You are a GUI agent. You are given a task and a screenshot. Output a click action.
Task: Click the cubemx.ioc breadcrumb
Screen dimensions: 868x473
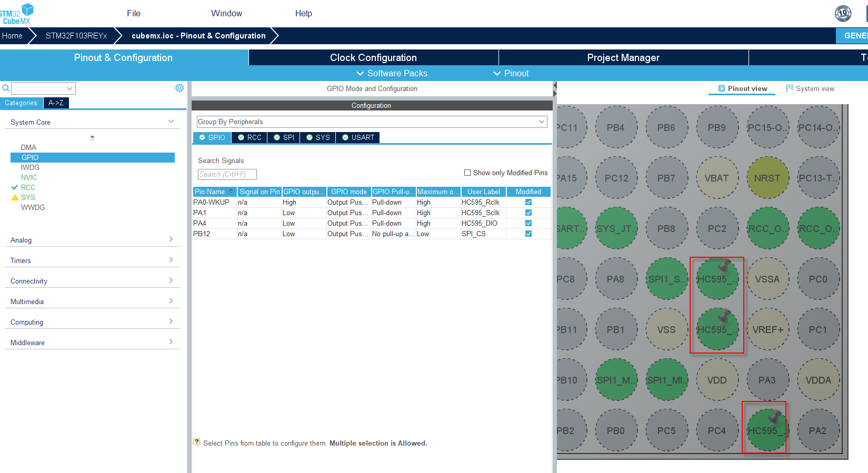(198, 36)
